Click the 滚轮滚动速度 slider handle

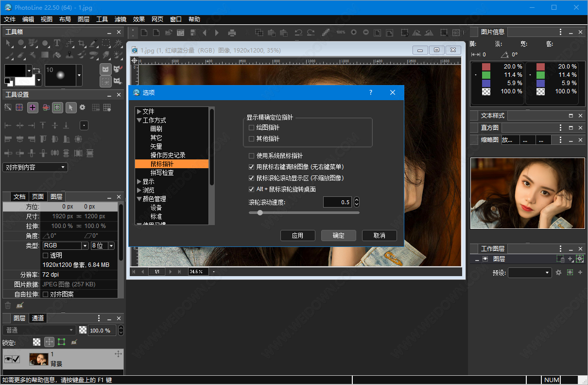[x=260, y=212]
